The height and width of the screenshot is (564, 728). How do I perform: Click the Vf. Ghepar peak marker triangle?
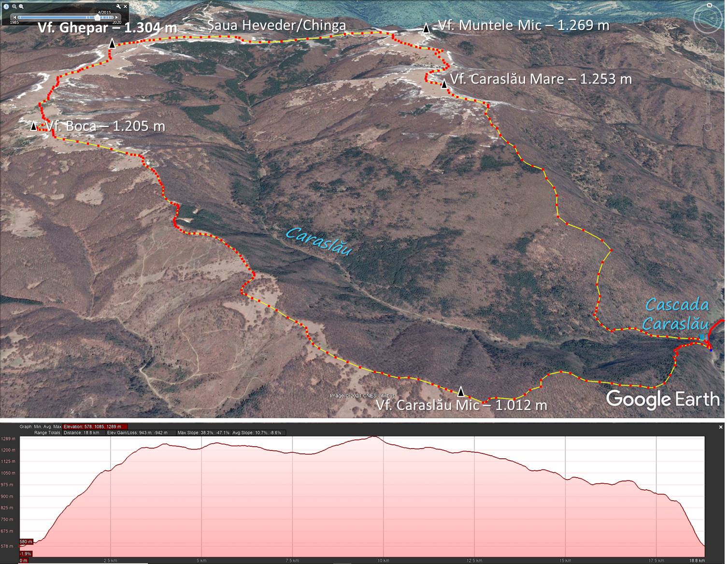point(112,44)
